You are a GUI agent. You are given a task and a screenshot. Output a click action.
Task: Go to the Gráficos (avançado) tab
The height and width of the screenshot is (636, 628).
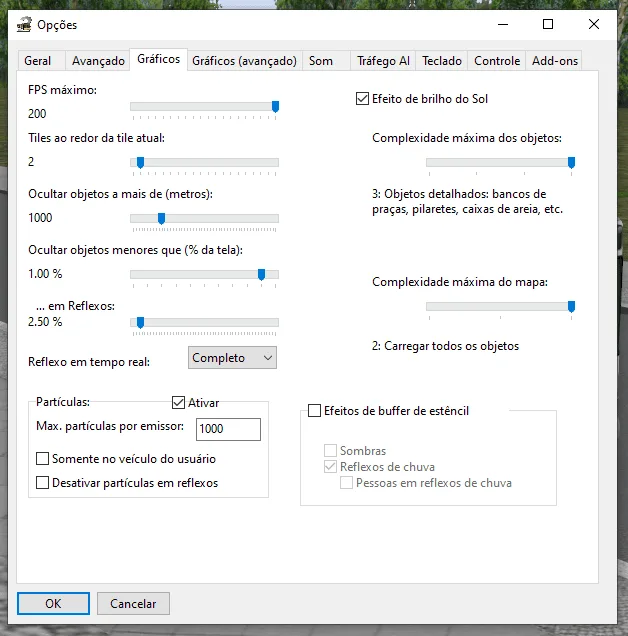244,61
